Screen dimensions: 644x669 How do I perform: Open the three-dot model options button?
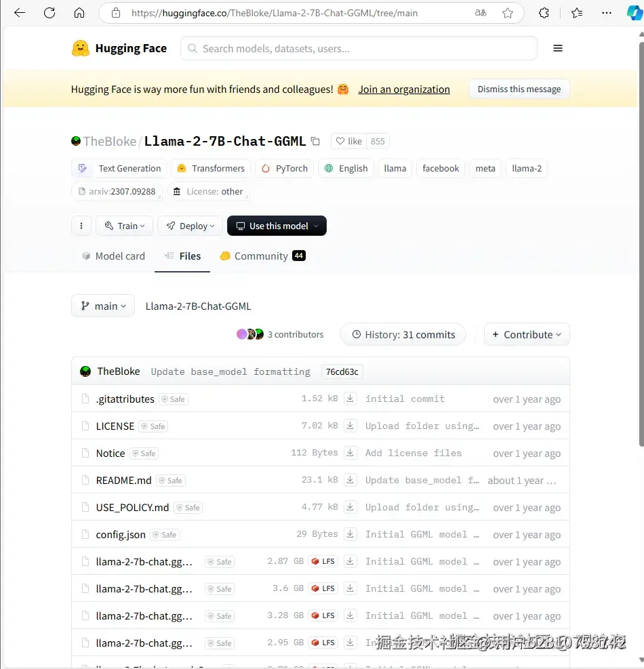point(81,226)
